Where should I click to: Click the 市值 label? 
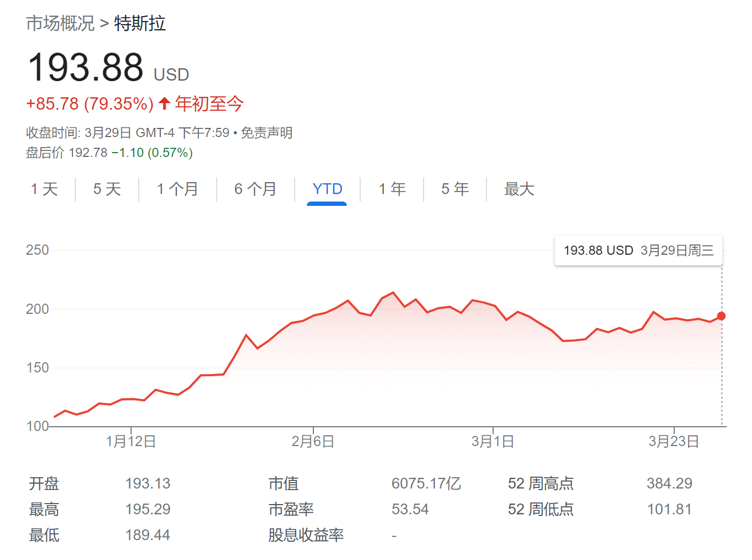[283, 484]
